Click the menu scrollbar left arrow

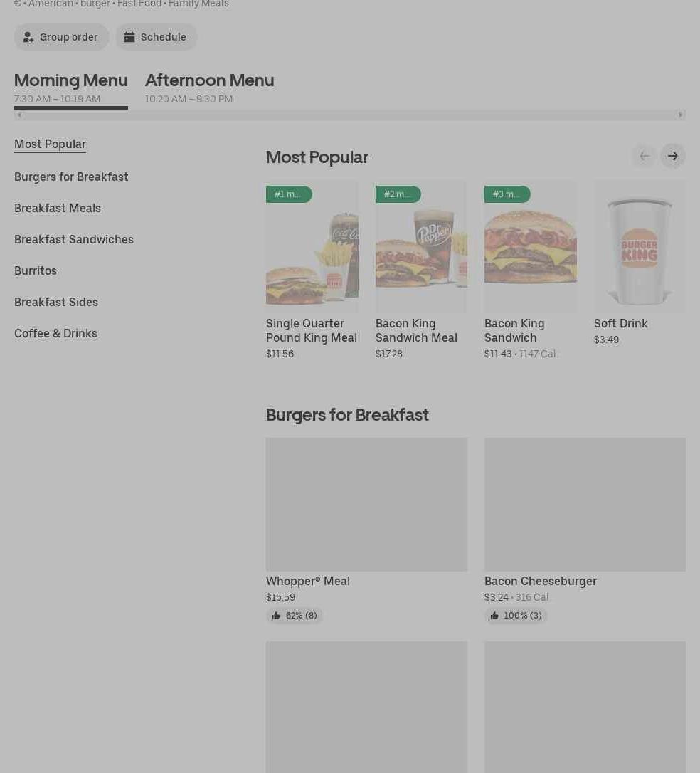pos(19,115)
